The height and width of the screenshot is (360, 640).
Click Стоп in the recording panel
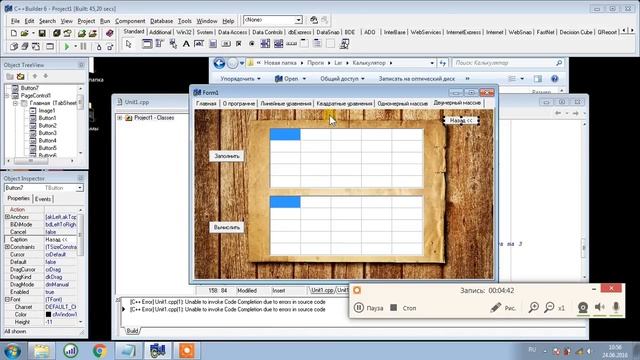(403, 308)
